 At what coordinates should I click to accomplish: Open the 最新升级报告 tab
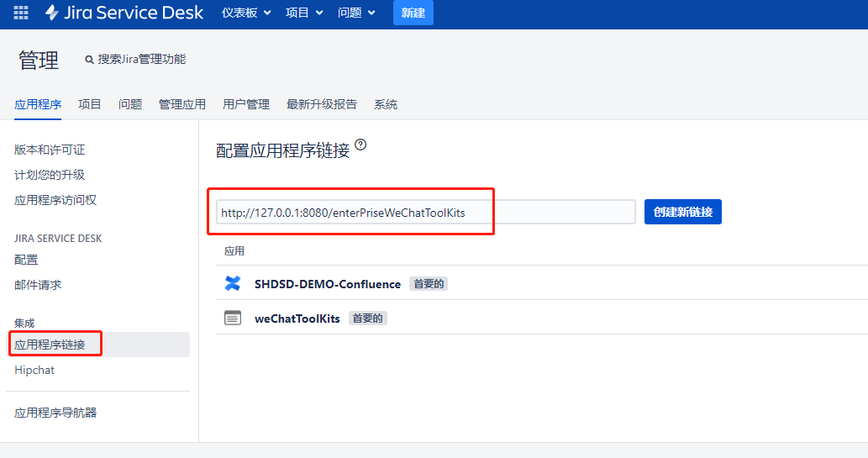tap(322, 104)
